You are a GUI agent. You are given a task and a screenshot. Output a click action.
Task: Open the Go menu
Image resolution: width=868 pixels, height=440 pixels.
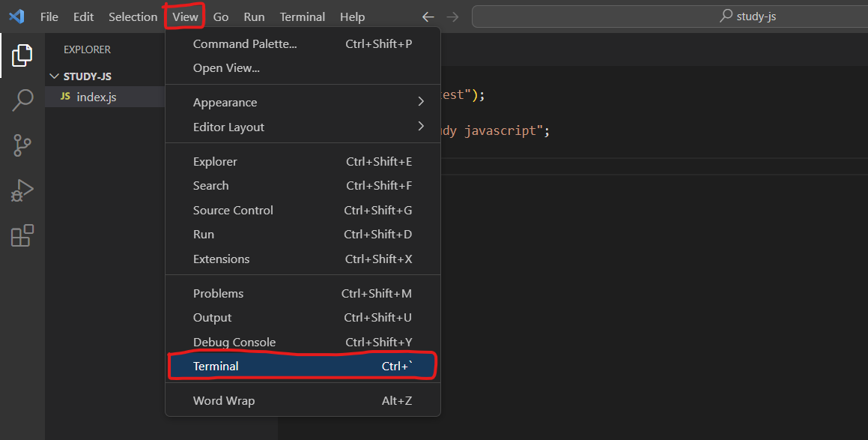point(221,16)
